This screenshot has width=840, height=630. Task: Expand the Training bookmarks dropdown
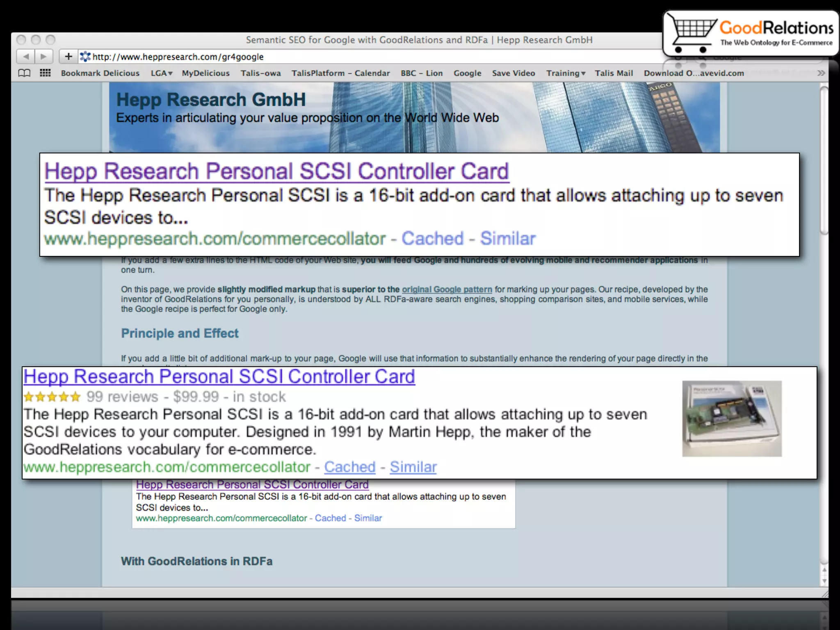[565, 73]
